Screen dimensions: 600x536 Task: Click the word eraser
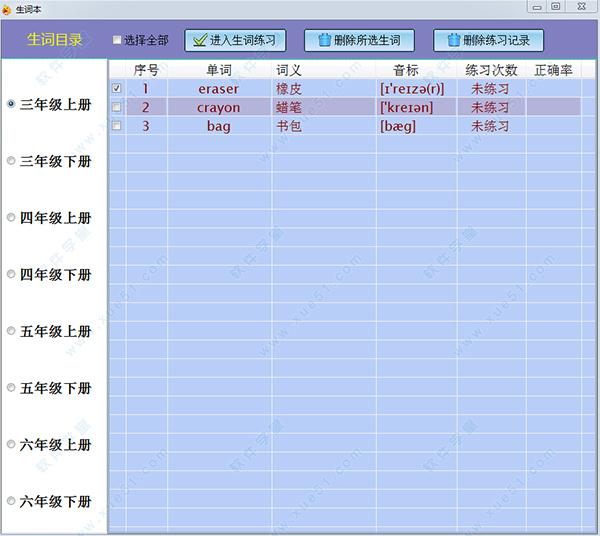218,89
